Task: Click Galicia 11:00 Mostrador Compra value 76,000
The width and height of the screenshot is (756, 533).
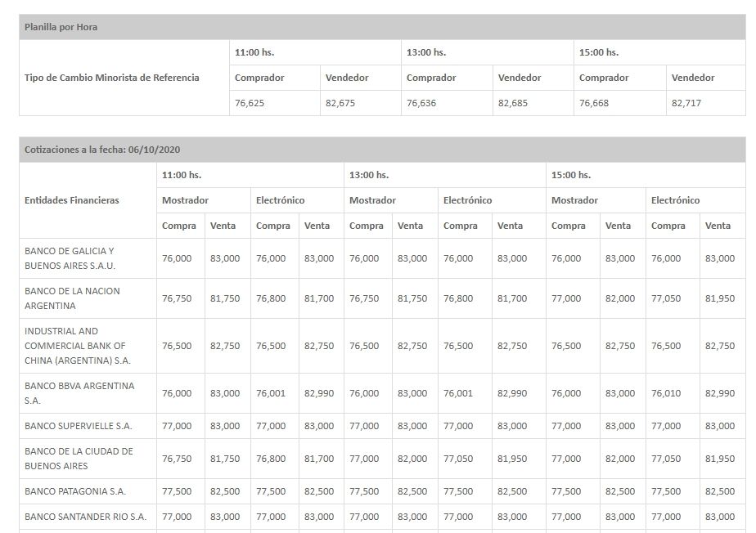Action: (x=177, y=258)
